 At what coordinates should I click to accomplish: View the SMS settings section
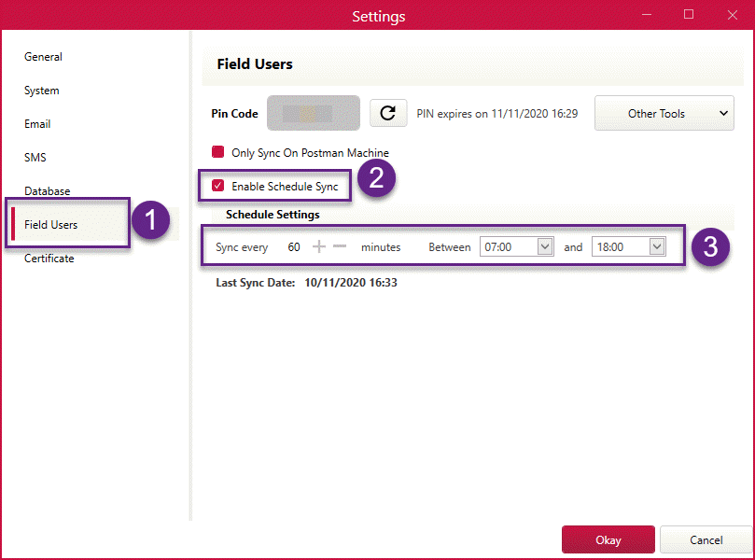(35, 157)
